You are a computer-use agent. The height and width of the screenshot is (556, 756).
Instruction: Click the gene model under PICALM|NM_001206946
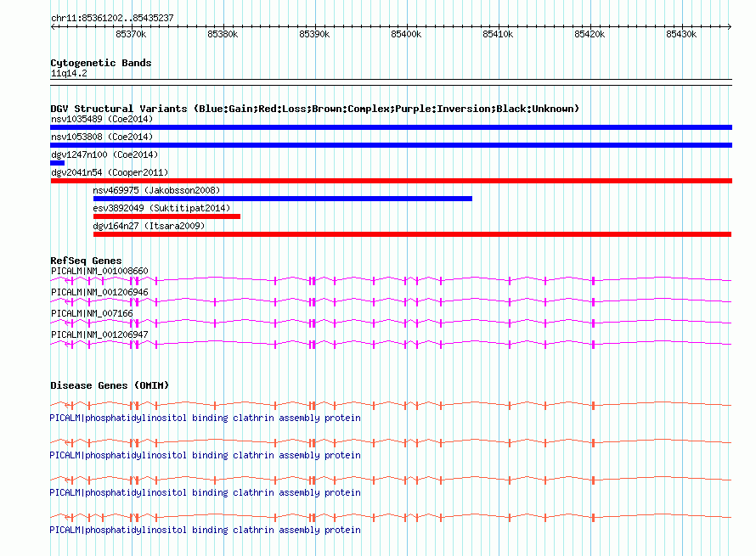tap(391, 301)
